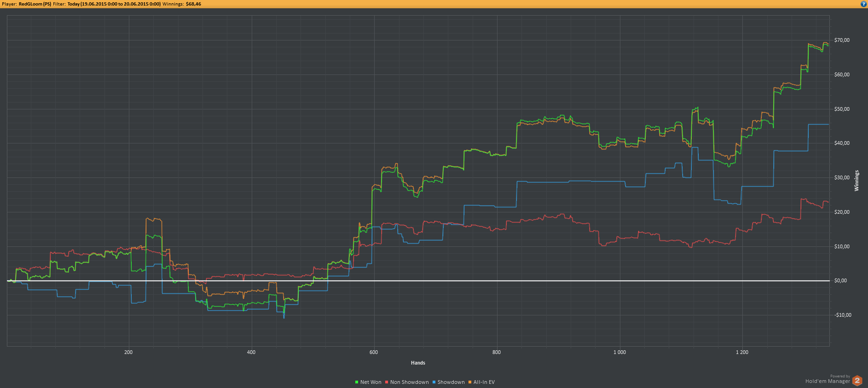
Task: Click the blue Showdown color swatch
Action: pyautogui.click(x=434, y=382)
